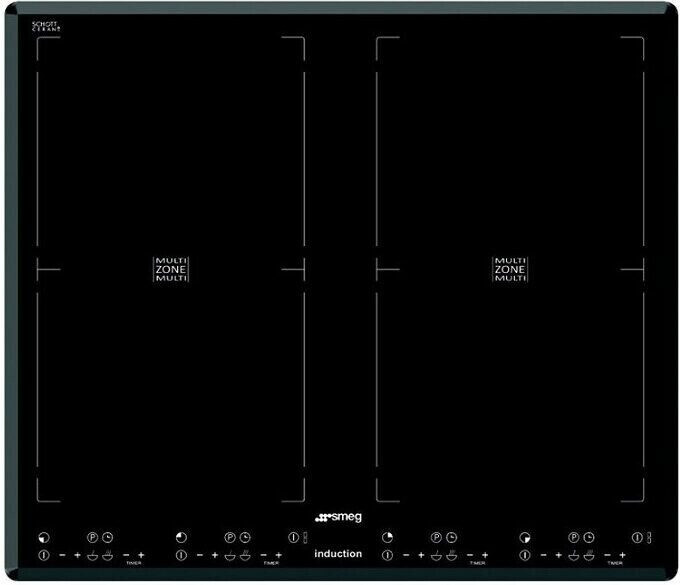Tap the P booster icon for rear-right zone

coord(436,538)
